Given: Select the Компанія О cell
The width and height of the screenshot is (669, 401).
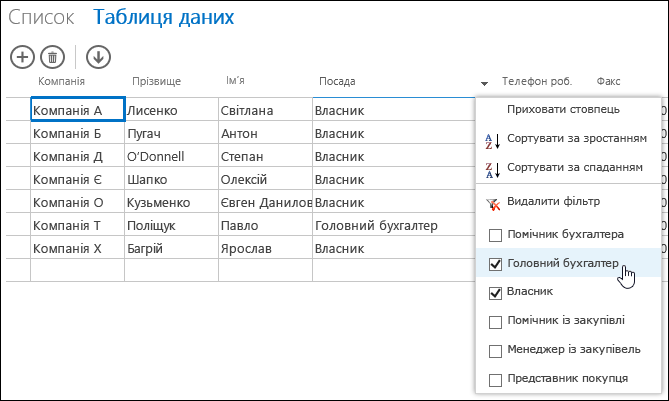Looking at the screenshot, I should pos(78,202).
